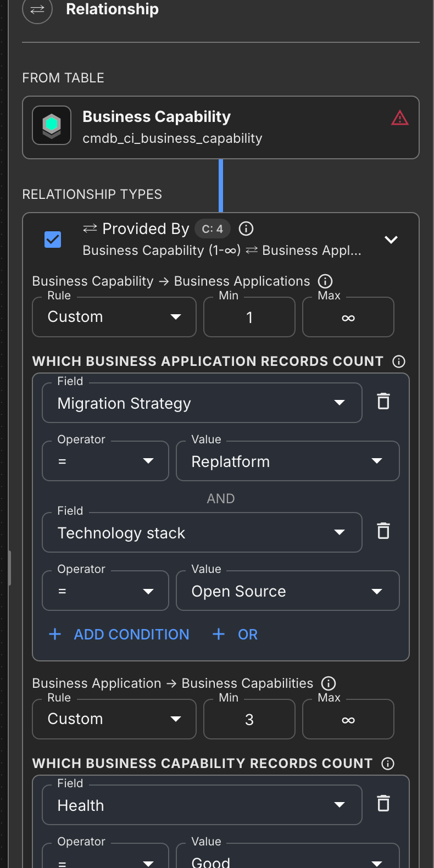Image resolution: width=434 pixels, height=868 pixels.
Task: Uncheck the Provided By relationship checkbox
Action: coord(53,240)
